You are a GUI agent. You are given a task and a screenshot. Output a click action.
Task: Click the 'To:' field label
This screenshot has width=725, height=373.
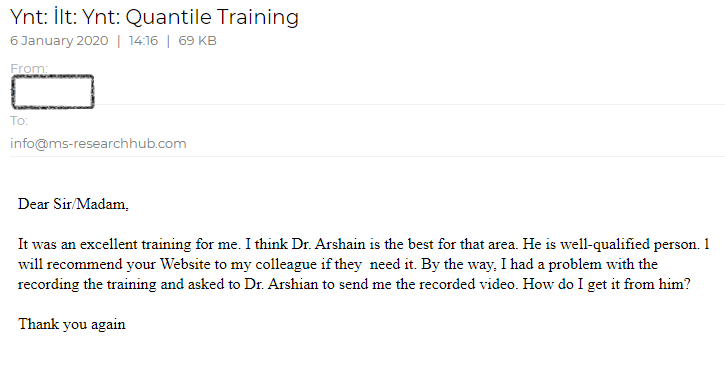coord(19,121)
